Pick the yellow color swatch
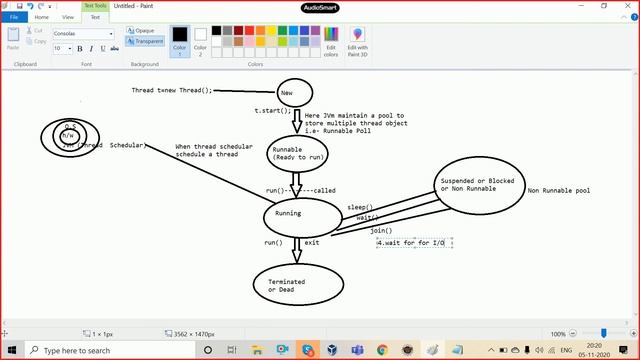Image resolution: width=640 pixels, height=360 pixels. [x=271, y=30]
